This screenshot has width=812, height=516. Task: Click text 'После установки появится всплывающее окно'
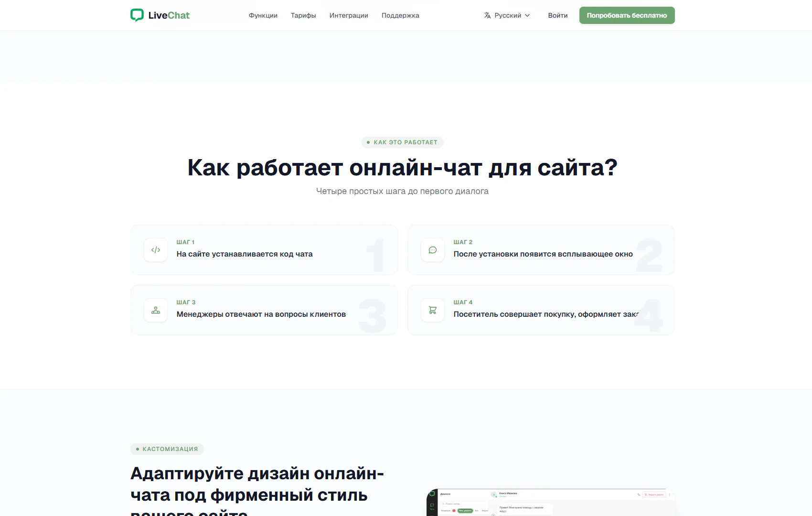[x=543, y=254]
